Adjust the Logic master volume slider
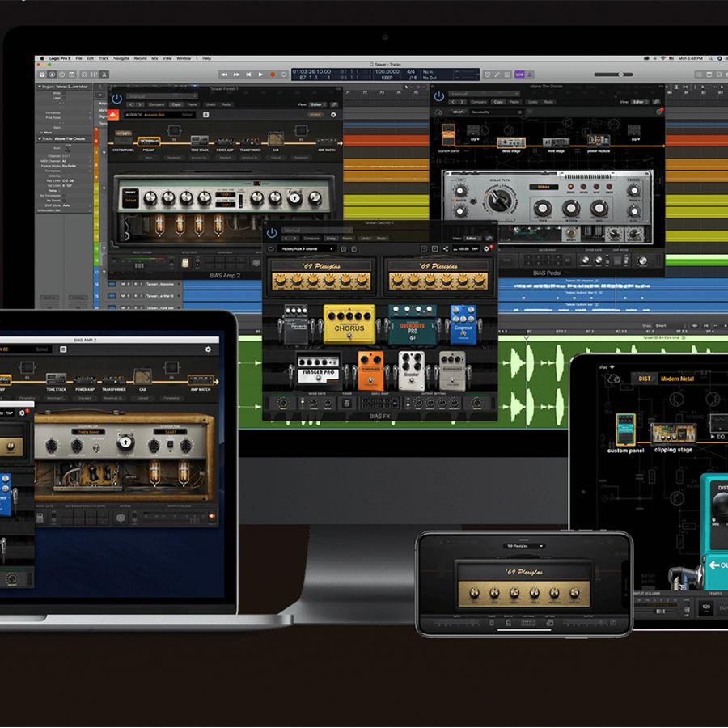 point(614,74)
